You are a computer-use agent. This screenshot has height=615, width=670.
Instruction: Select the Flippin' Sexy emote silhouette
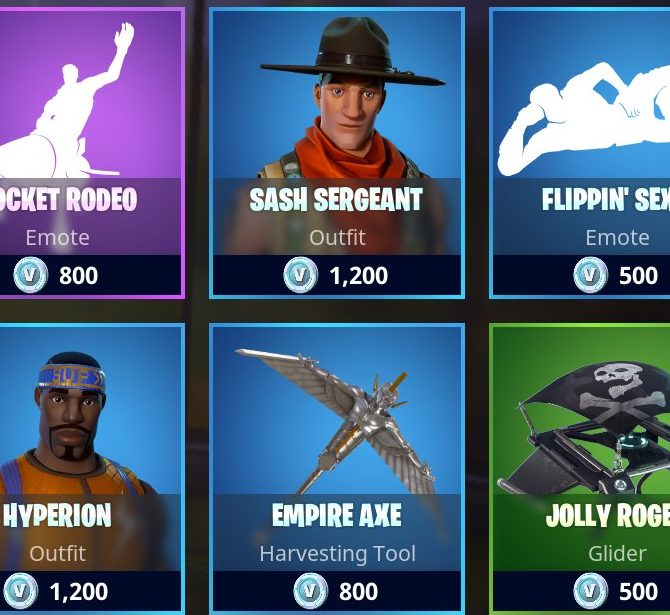point(584,120)
